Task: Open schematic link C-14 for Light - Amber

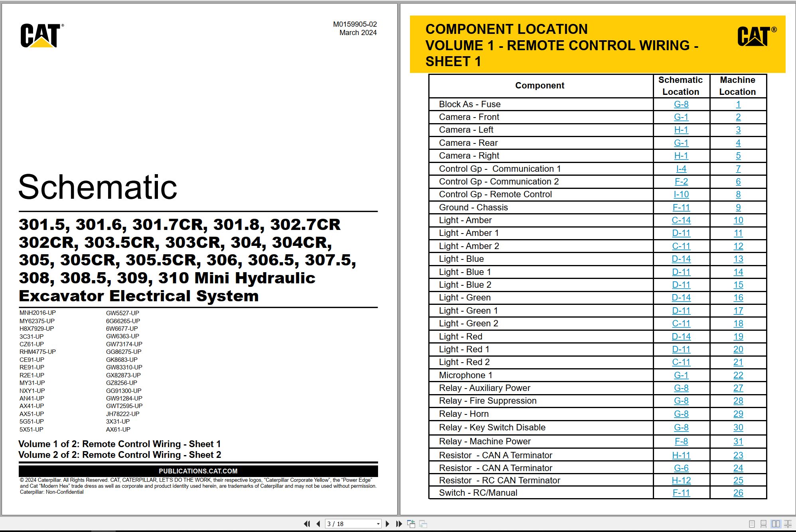Action: coord(681,220)
